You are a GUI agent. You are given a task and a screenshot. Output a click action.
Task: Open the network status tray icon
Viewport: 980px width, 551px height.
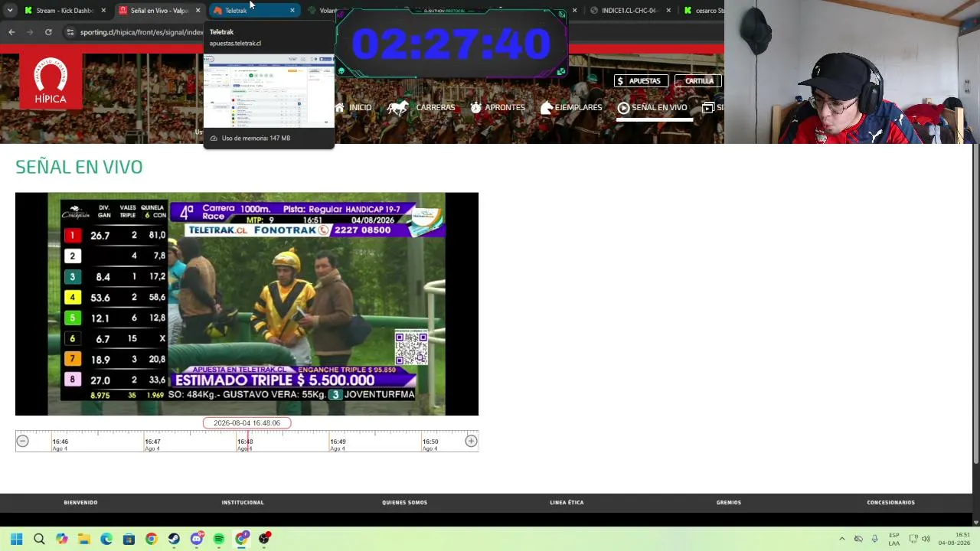click(913, 539)
